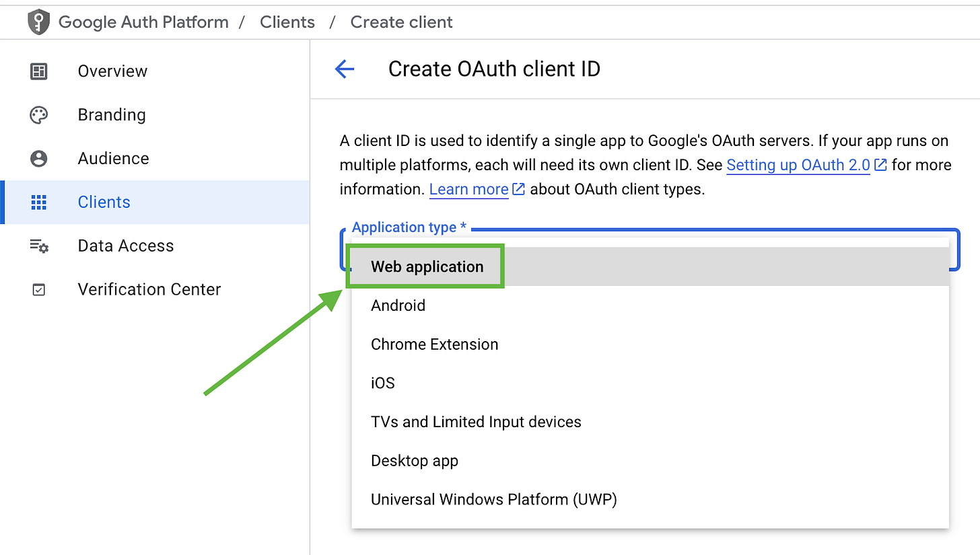Viewport: 980px width, 555px height.
Task: Open the Setting up OAuth 2.0 link
Action: point(798,165)
